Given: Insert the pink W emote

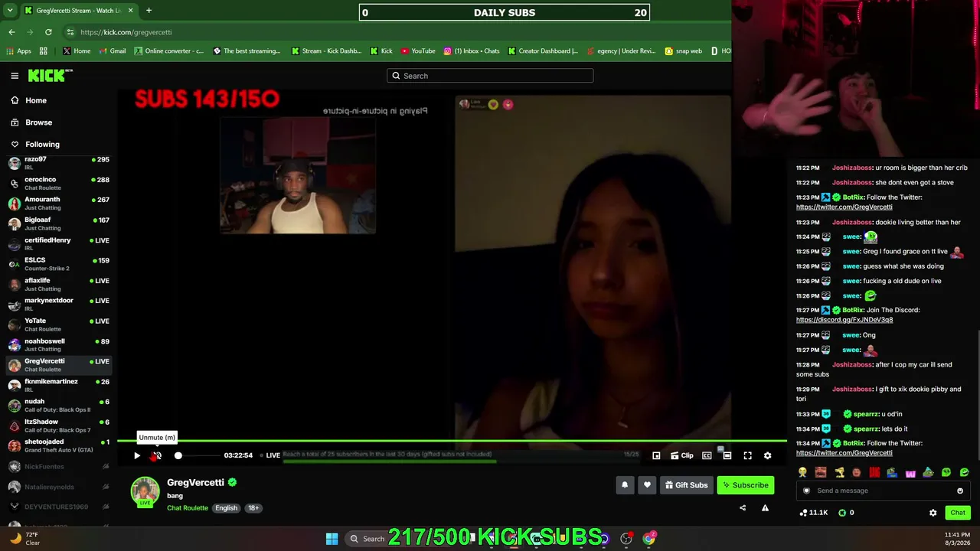Looking at the screenshot, I should click(910, 472).
